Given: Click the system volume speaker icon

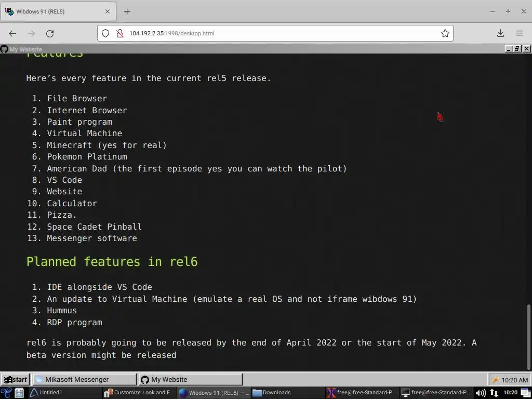Looking at the screenshot, I should click(x=481, y=393).
